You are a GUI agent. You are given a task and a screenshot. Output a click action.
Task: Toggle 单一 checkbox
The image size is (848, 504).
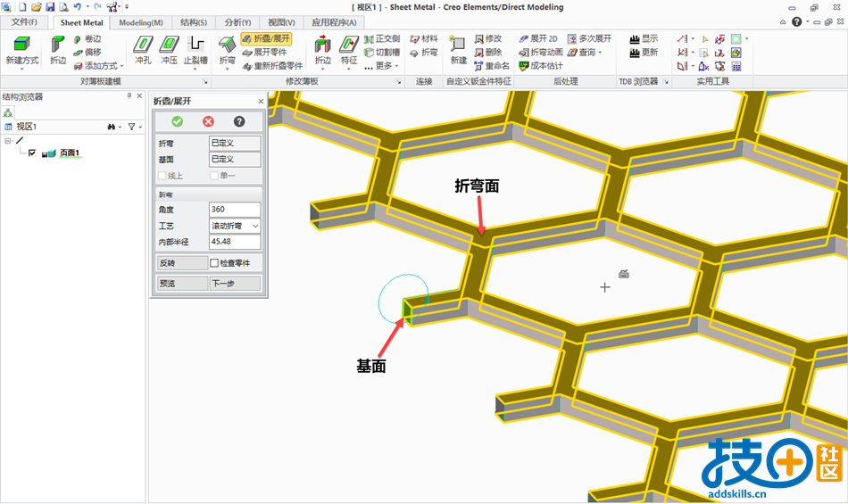(x=214, y=176)
